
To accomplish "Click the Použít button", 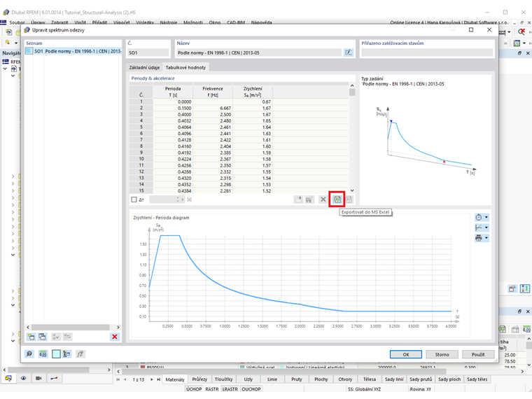I will pyautogui.click(x=478, y=354).
